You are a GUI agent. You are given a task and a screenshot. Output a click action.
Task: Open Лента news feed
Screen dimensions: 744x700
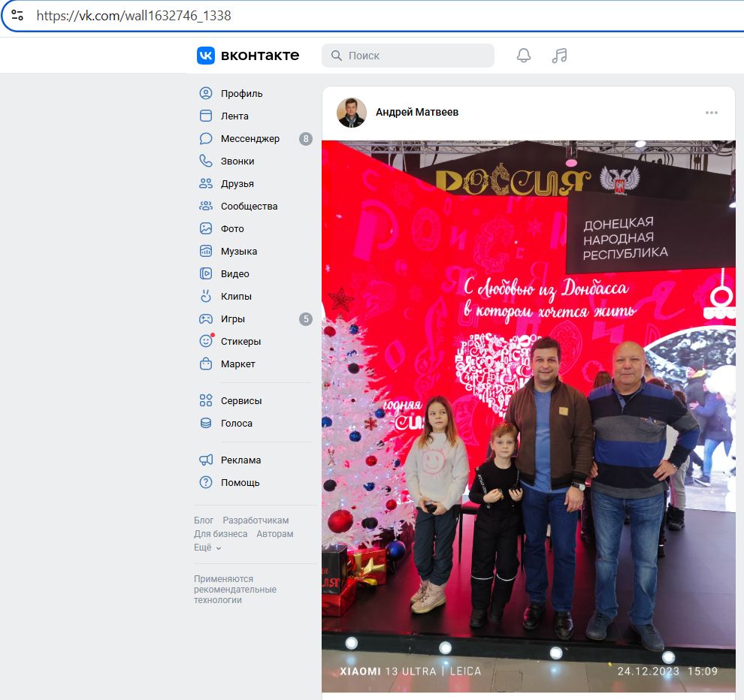(234, 116)
